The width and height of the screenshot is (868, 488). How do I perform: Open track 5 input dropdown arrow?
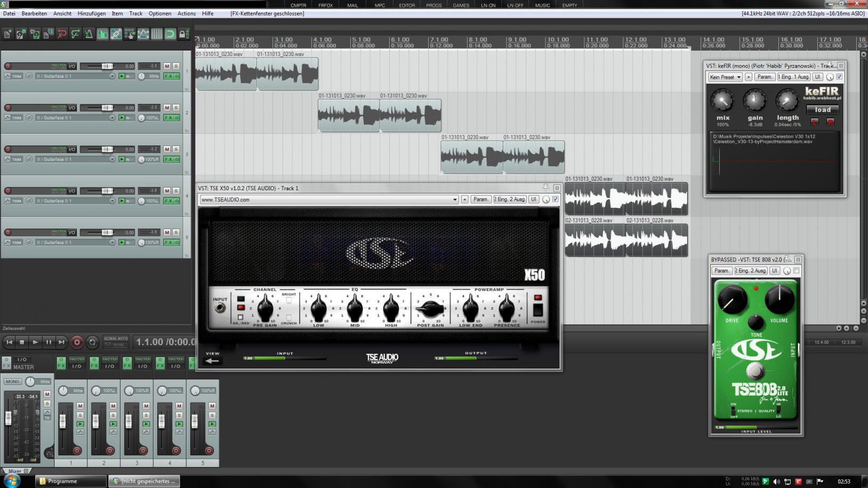coord(112,242)
